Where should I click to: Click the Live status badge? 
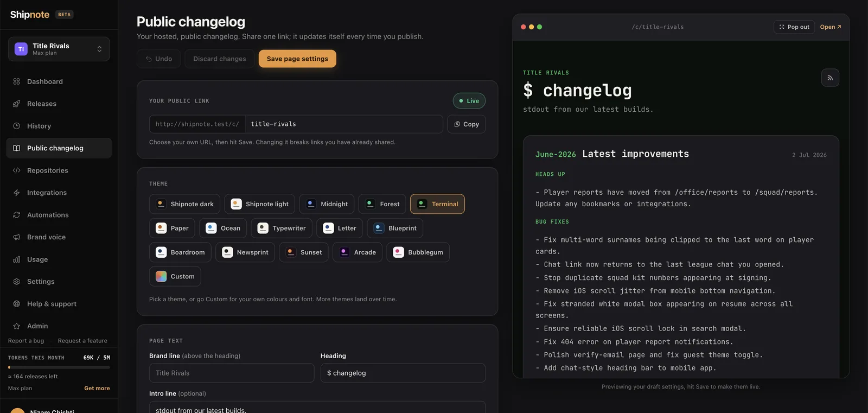coord(469,101)
